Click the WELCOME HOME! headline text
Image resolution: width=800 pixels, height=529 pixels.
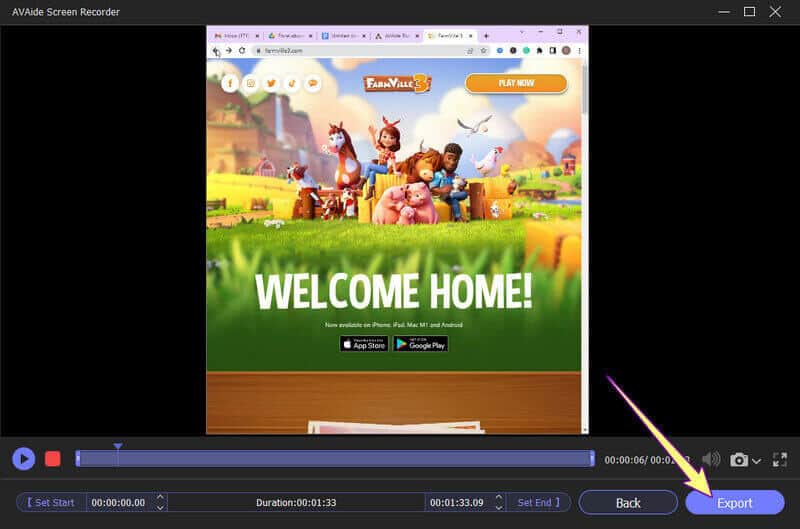pos(393,291)
